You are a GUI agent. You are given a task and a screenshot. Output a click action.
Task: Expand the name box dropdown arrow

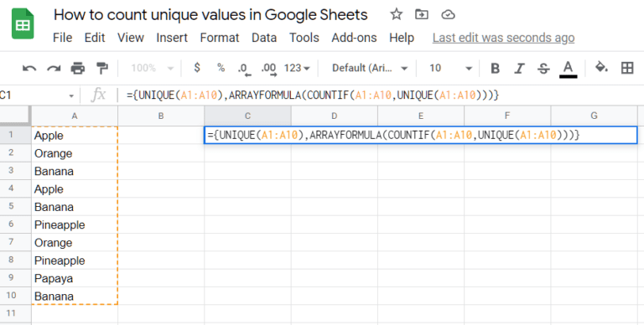(x=71, y=96)
